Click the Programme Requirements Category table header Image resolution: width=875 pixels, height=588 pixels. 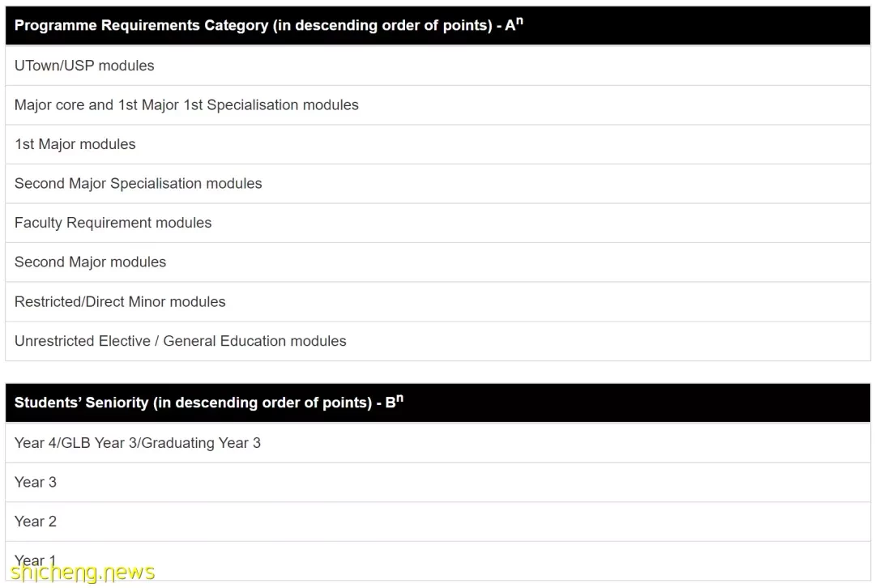point(437,26)
